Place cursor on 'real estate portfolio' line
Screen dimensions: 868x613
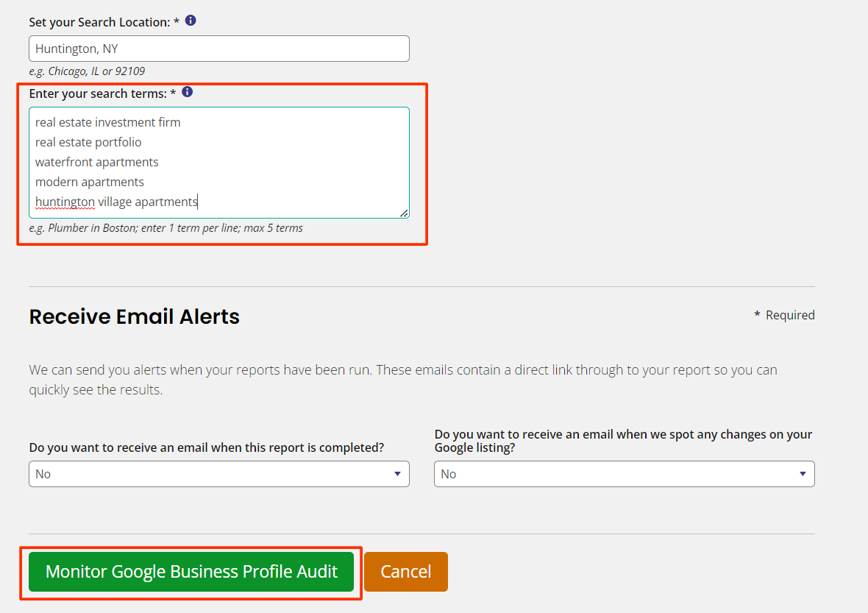88,142
